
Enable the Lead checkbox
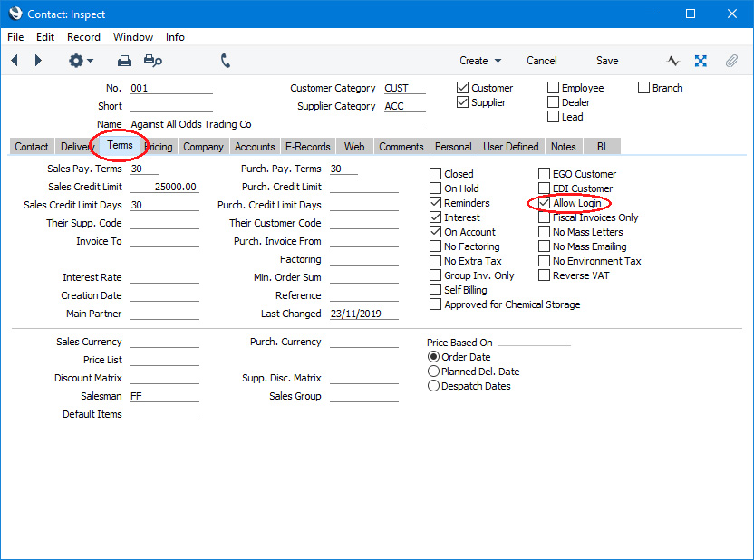coord(553,116)
